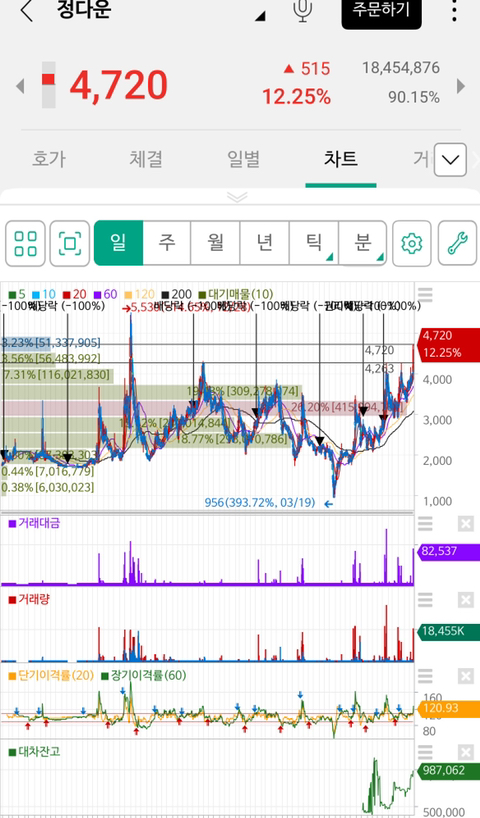Expand the tab list chevron dropdown
This screenshot has height=818, width=480.
point(450,160)
